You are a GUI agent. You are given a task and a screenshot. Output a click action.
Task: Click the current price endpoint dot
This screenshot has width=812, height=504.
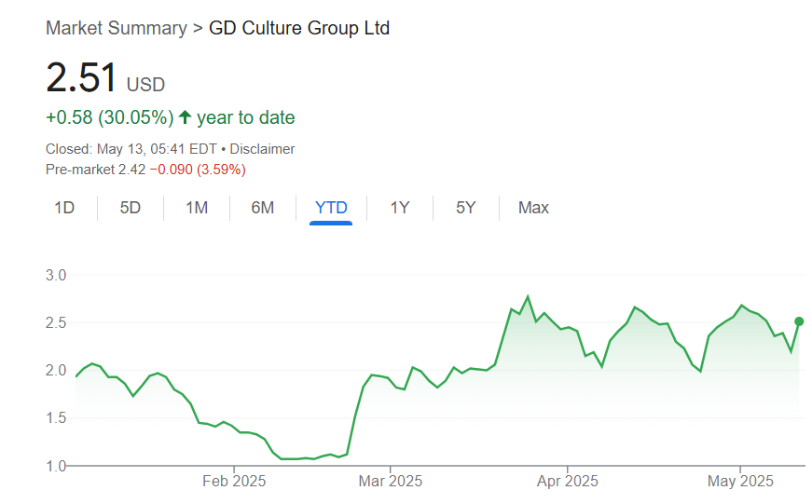pyautogui.click(x=799, y=321)
